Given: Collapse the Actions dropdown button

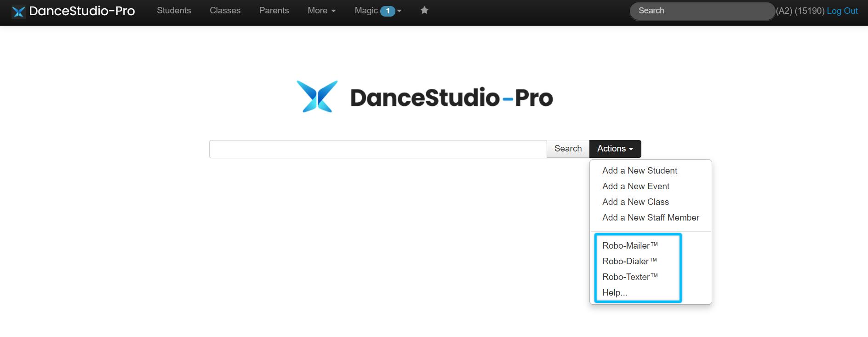Looking at the screenshot, I should tap(615, 149).
